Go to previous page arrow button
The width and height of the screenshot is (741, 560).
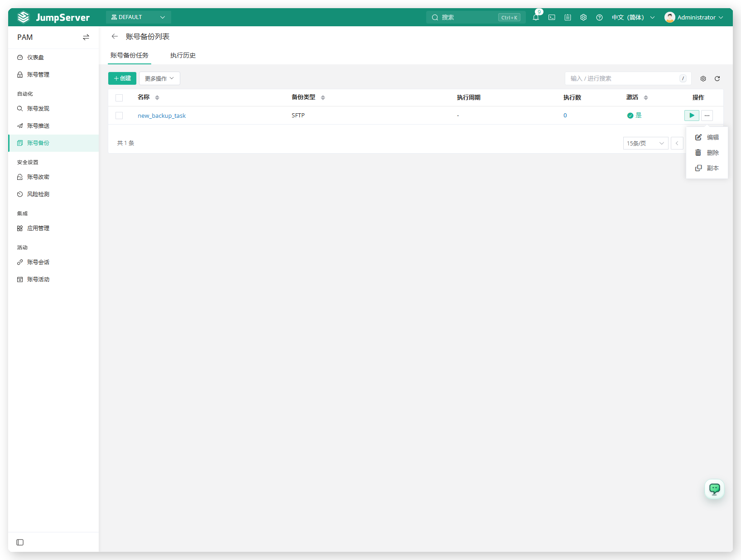677,143
